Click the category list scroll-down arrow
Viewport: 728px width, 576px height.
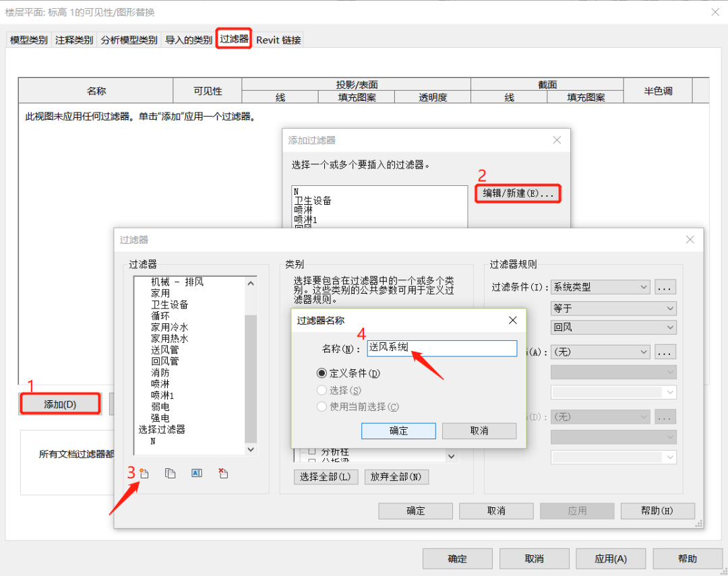[451, 456]
